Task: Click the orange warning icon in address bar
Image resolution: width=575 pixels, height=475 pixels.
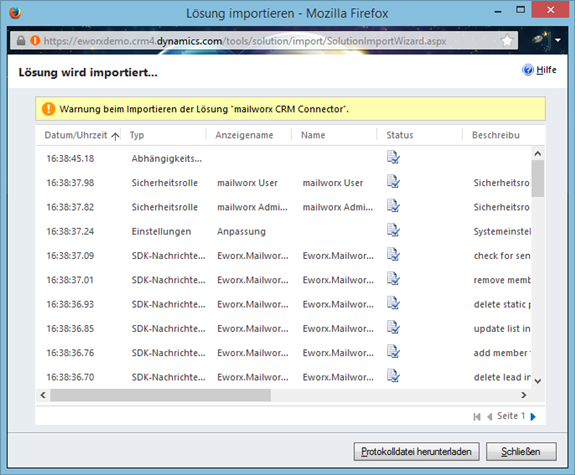Action: 35,40
